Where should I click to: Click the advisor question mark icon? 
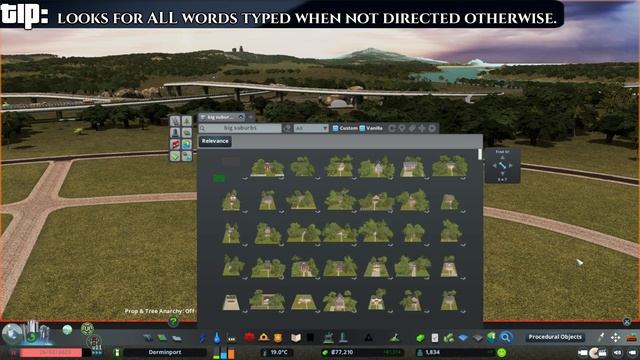click(x=173, y=322)
